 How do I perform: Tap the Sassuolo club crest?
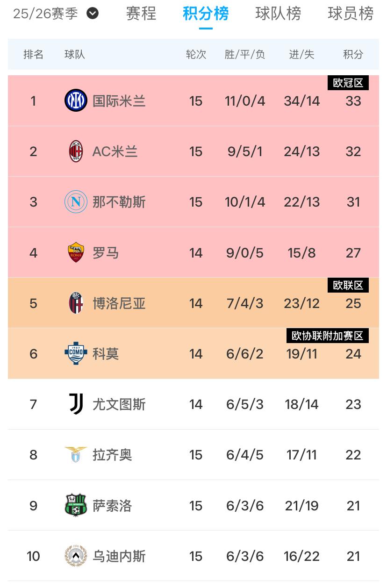[x=76, y=505]
